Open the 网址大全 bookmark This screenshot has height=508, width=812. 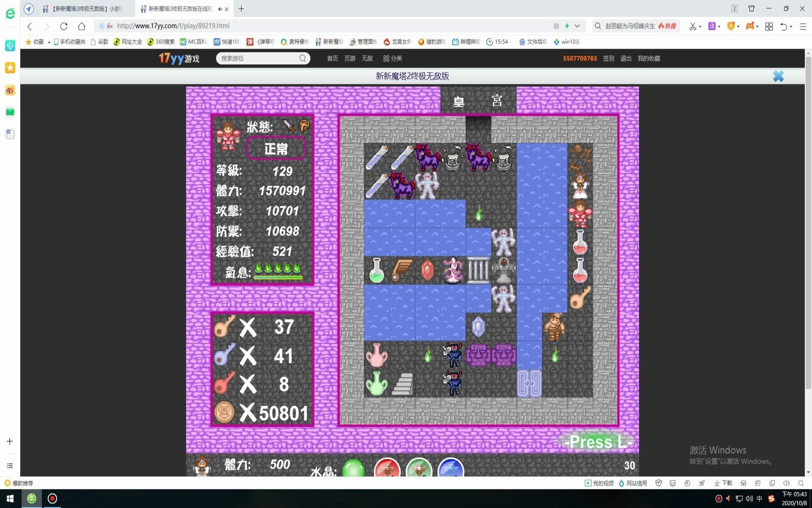[128, 41]
